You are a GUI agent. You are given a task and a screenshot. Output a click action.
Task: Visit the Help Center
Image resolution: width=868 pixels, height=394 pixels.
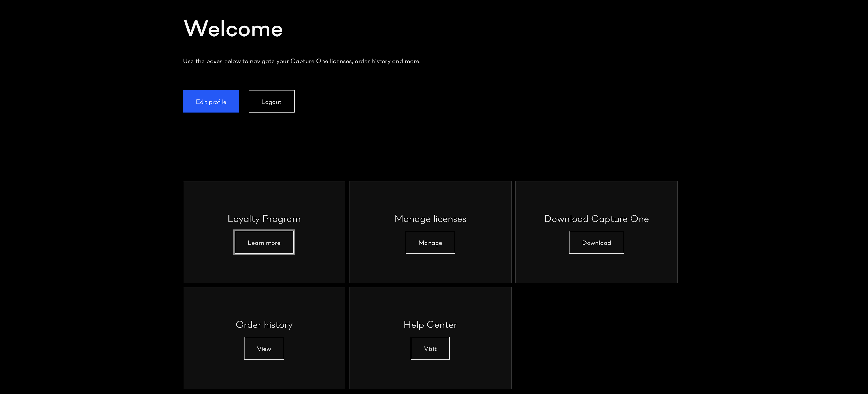[430, 348]
